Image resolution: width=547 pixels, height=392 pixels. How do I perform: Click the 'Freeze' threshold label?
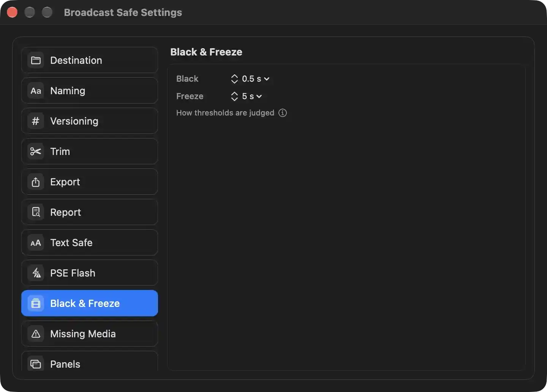coord(190,96)
